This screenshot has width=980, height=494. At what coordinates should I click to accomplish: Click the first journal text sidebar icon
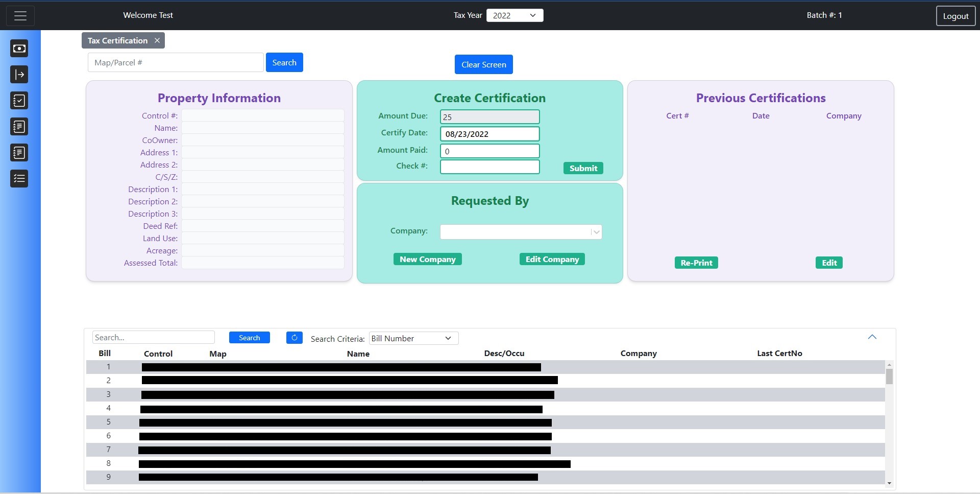click(x=19, y=127)
